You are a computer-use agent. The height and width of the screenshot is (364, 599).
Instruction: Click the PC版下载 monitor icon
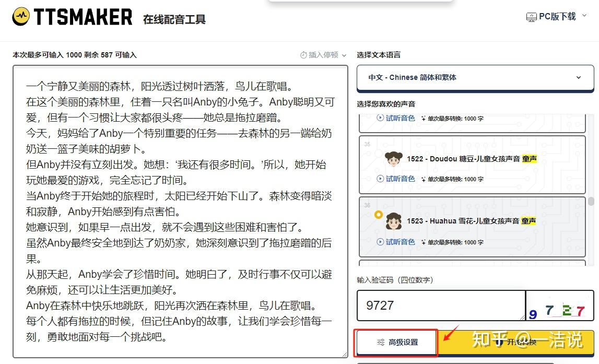pos(531,17)
